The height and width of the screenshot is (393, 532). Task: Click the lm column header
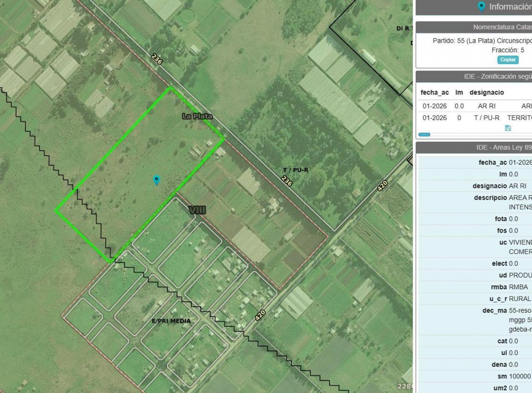[x=459, y=92]
